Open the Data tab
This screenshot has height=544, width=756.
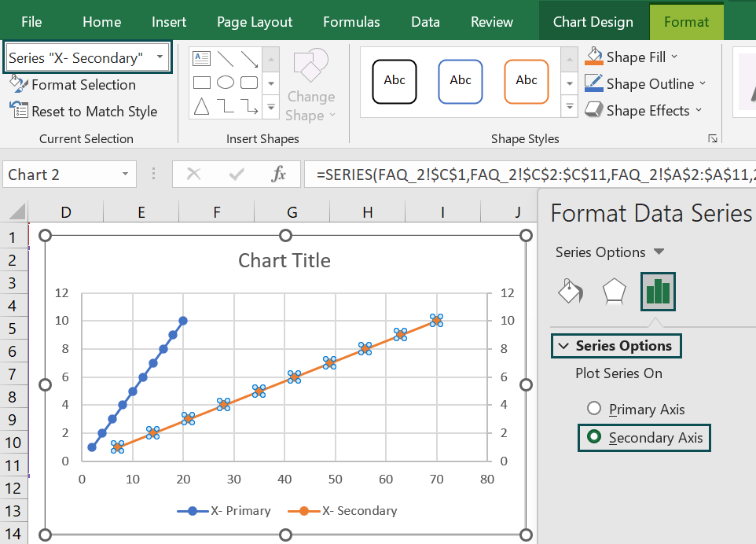[x=425, y=22]
